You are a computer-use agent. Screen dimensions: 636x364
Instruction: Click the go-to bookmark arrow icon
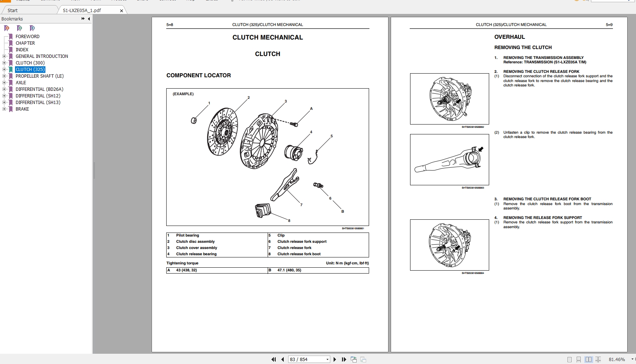tap(32, 28)
